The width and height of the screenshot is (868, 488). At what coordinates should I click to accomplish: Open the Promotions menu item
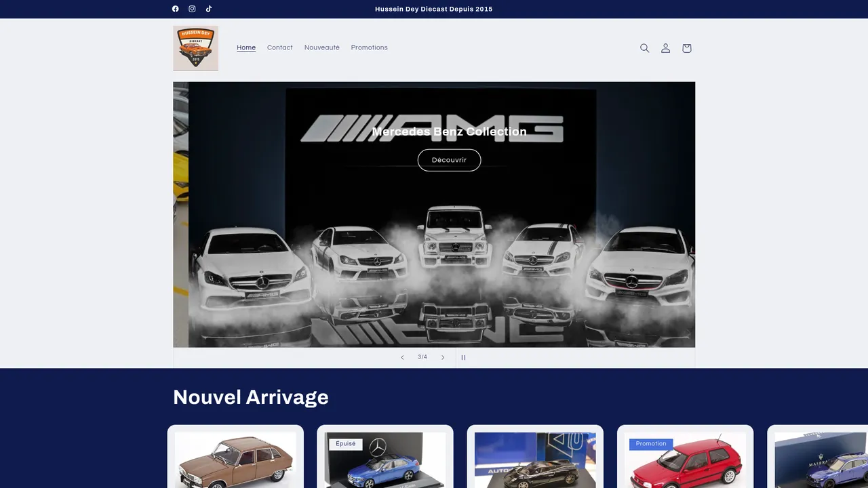[x=370, y=47]
